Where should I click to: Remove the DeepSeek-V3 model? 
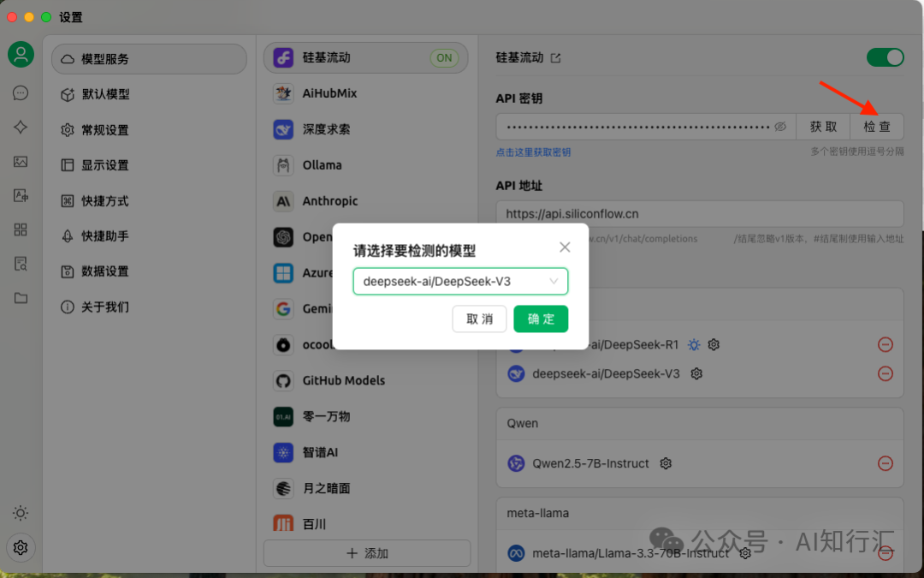pyautogui.click(x=885, y=374)
